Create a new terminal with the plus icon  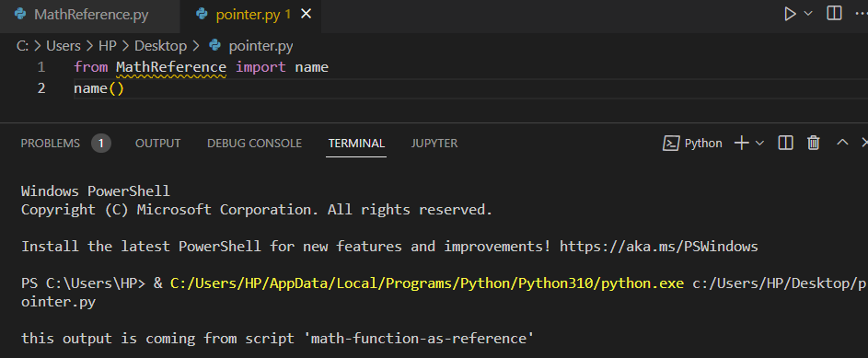742,144
